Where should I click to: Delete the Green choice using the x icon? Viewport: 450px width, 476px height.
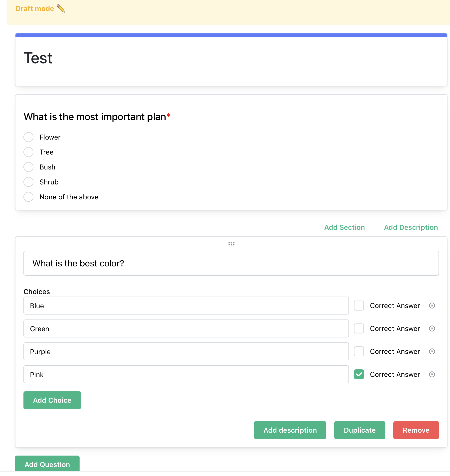432,328
